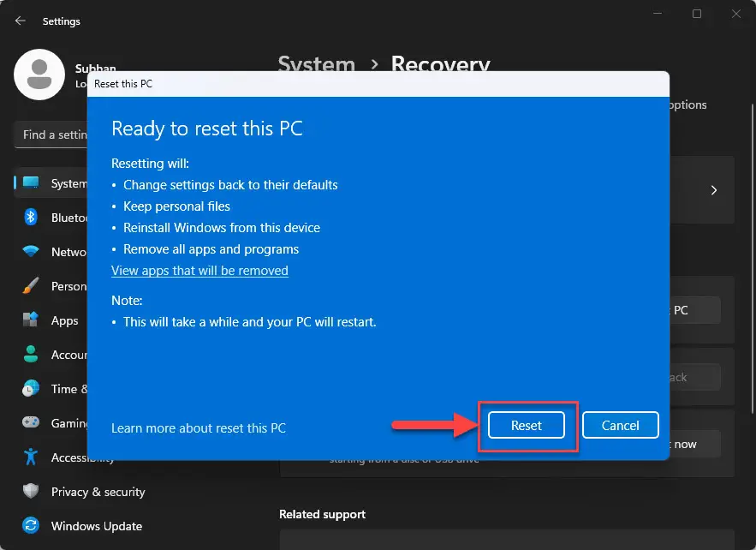
Task: Open the Apps settings label
Action: point(64,320)
